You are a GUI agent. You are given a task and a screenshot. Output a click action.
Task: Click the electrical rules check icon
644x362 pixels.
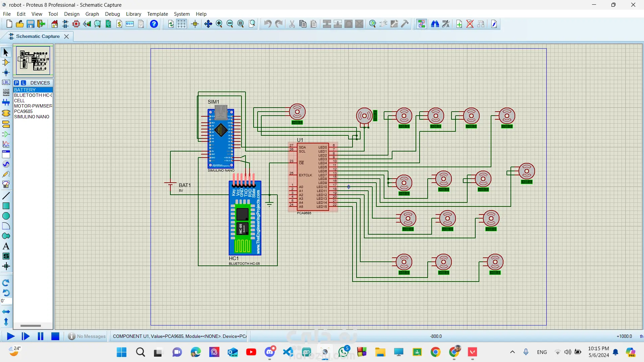tap(494, 24)
